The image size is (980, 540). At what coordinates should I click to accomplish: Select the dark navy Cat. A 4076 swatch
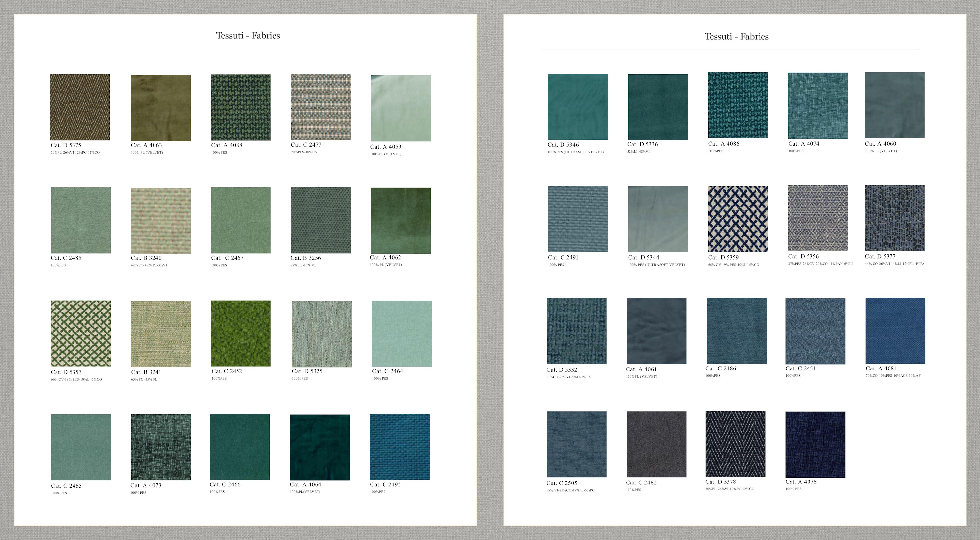coord(815,444)
